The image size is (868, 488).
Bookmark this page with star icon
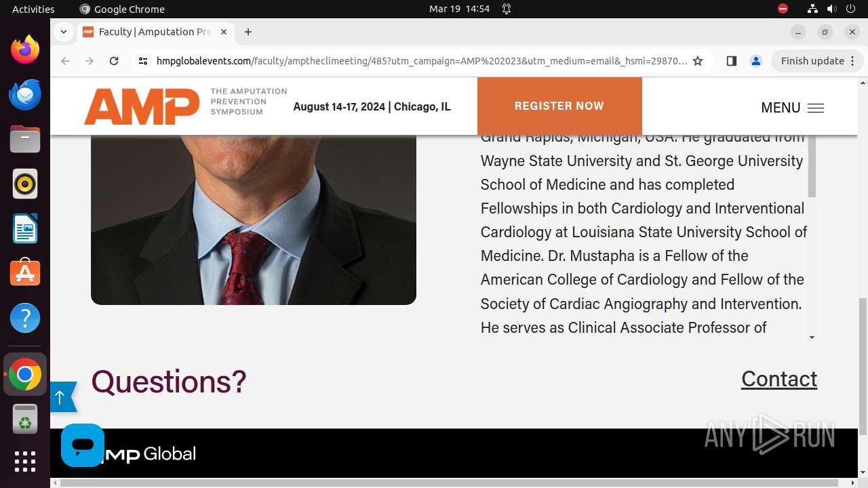698,61
